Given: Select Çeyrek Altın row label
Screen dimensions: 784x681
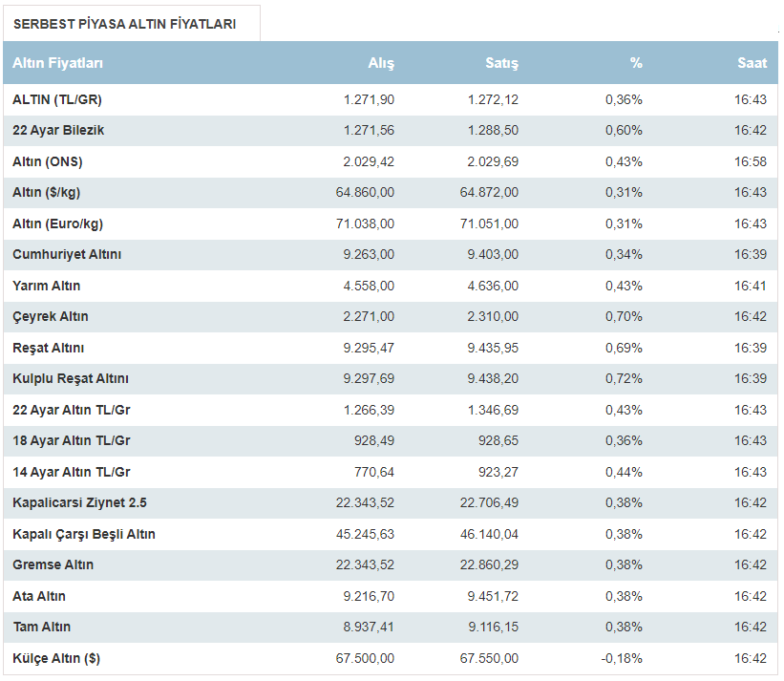Looking at the screenshot, I should (x=51, y=316).
